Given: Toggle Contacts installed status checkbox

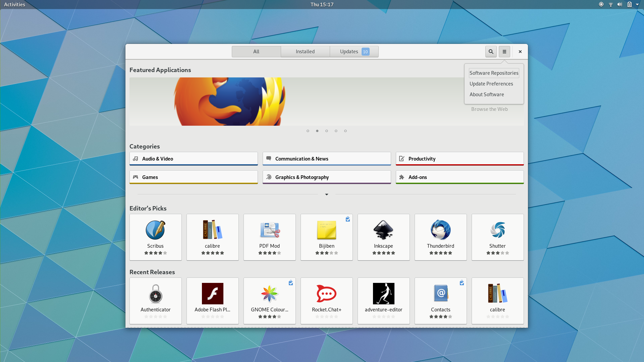Looking at the screenshot, I should pyautogui.click(x=462, y=282).
